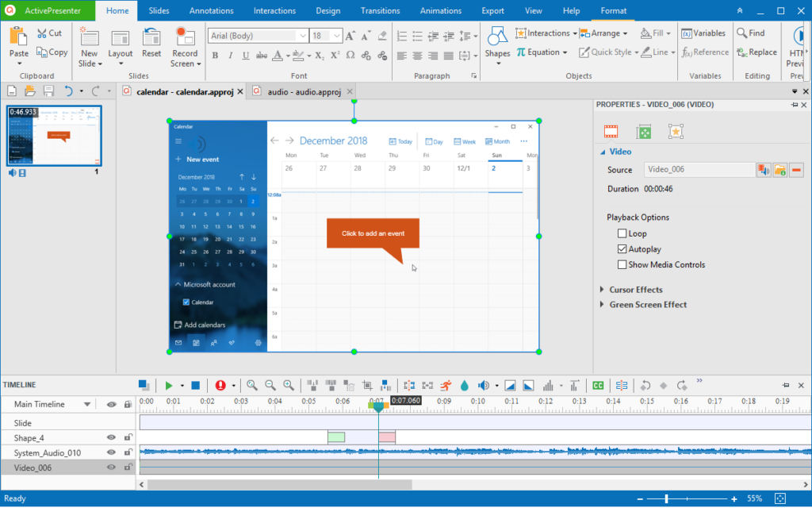Expand the Cursor Effects section

pyautogui.click(x=602, y=289)
